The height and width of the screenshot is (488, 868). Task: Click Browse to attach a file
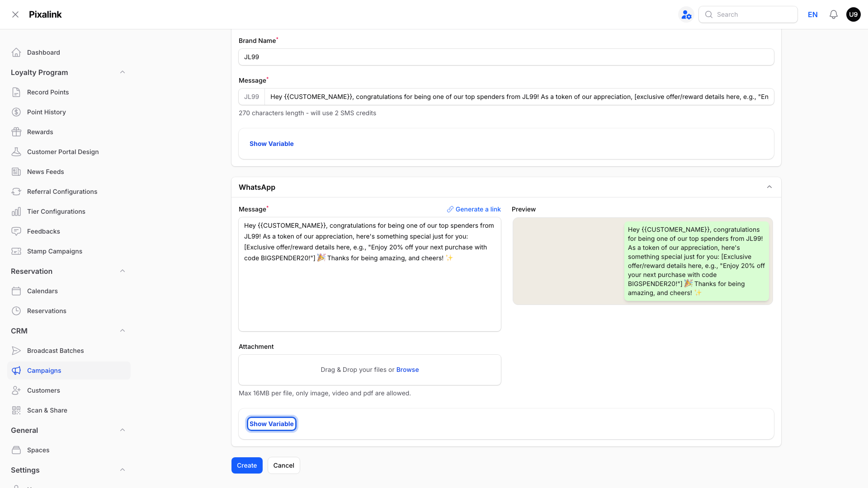[x=408, y=370]
